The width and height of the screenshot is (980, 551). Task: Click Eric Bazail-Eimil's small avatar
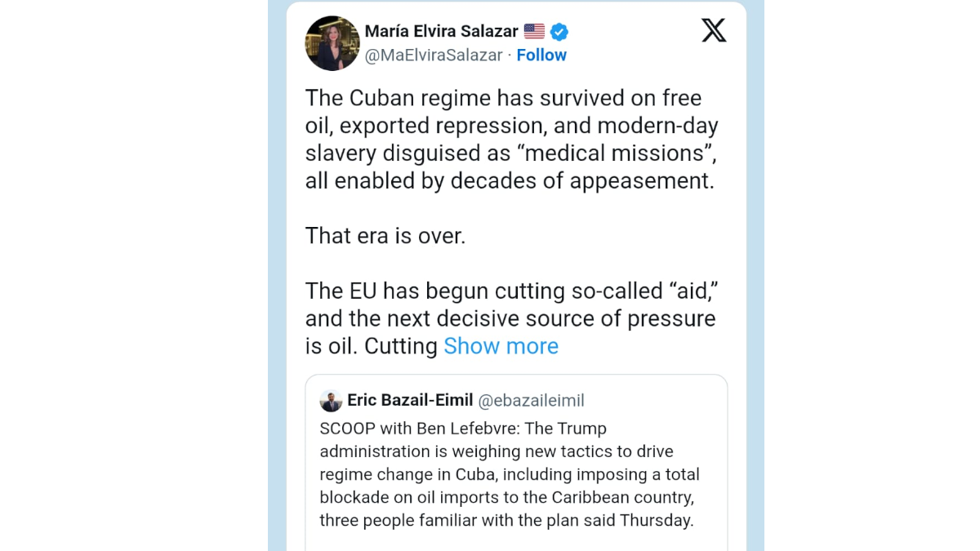coord(331,401)
